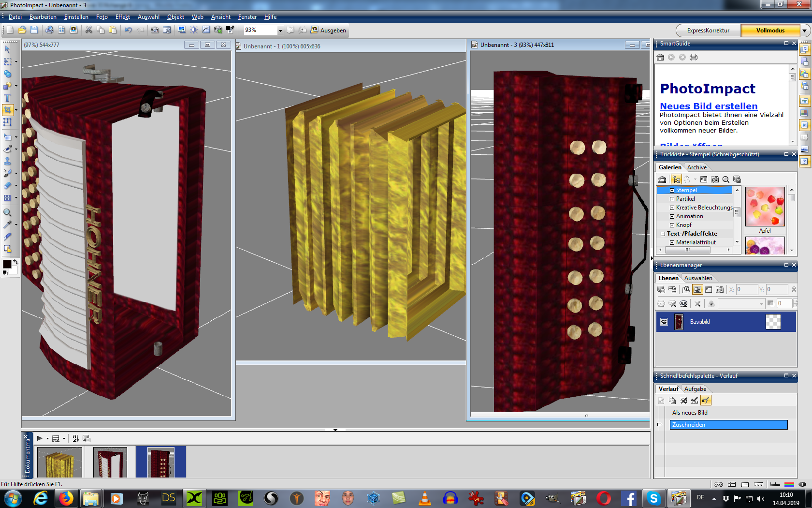Select the Apfel stamp thumbnail
The image size is (812, 508).
click(x=765, y=207)
